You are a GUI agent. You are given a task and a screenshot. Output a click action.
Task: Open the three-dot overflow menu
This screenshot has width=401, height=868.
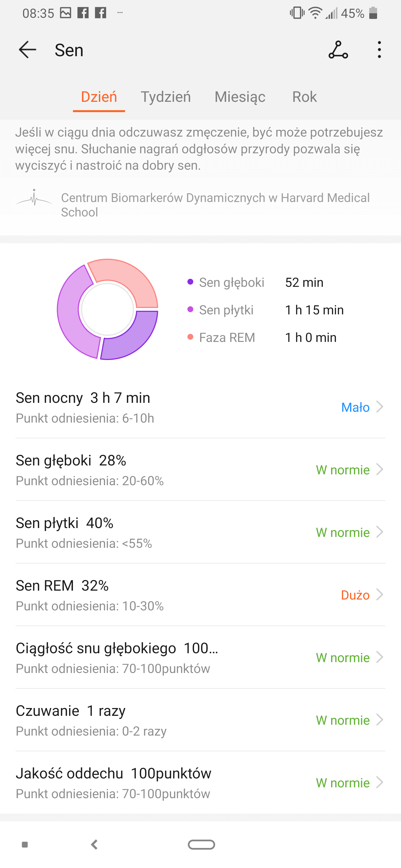(379, 50)
